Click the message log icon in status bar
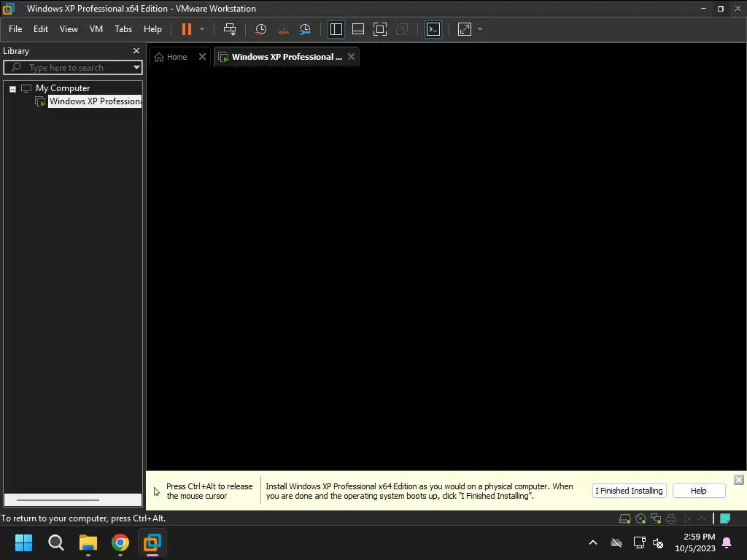Screen dimensions: 747x560 725,518
